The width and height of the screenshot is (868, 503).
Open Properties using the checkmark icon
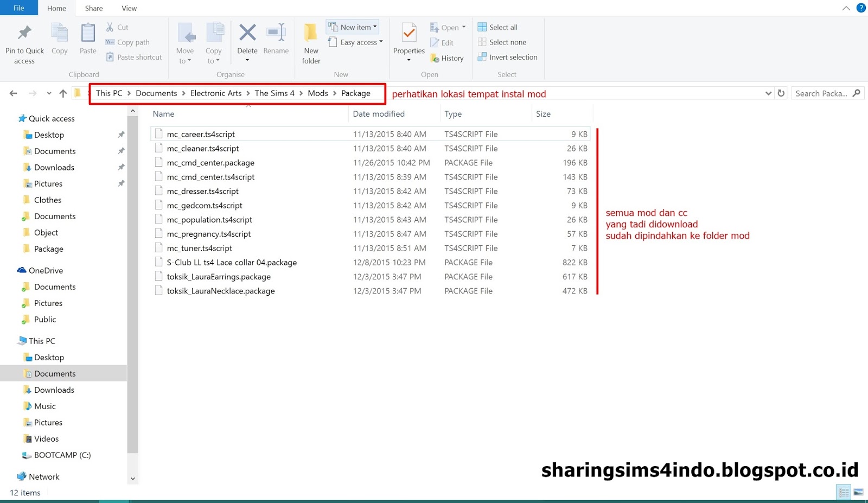[x=409, y=34]
